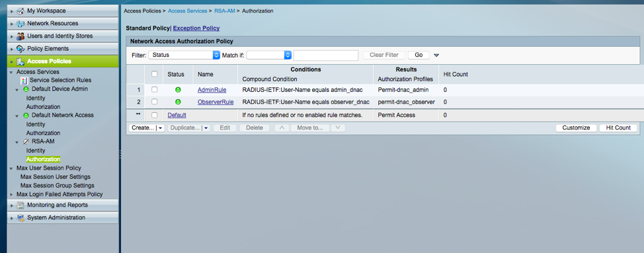Expand the My Workspace section

click(12, 11)
